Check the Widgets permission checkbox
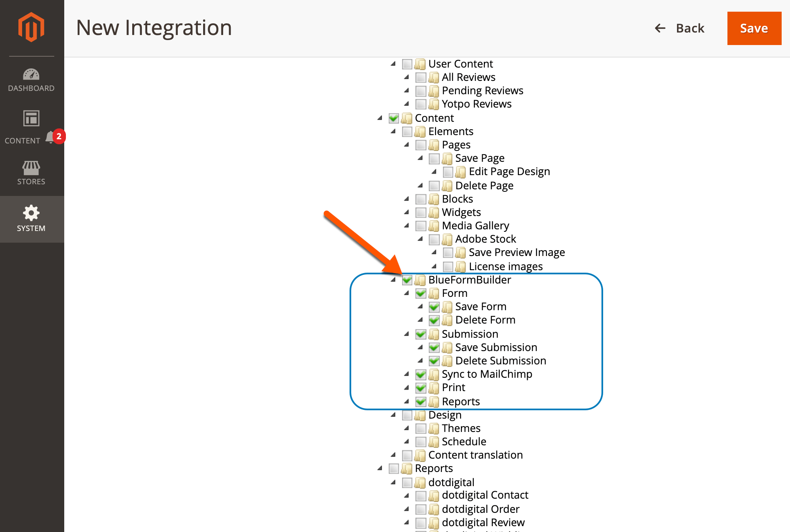 coord(420,213)
